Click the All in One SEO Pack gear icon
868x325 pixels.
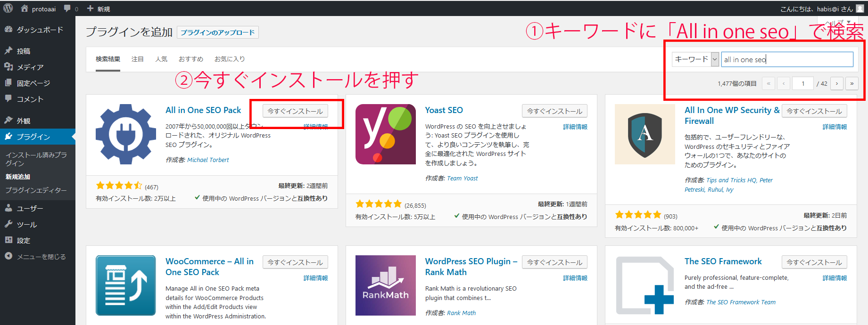(126, 134)
